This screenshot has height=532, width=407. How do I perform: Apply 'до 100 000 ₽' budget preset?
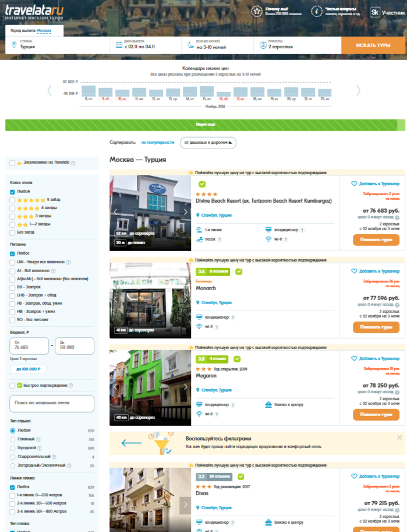pyautogui.click(x=29, y=369)
